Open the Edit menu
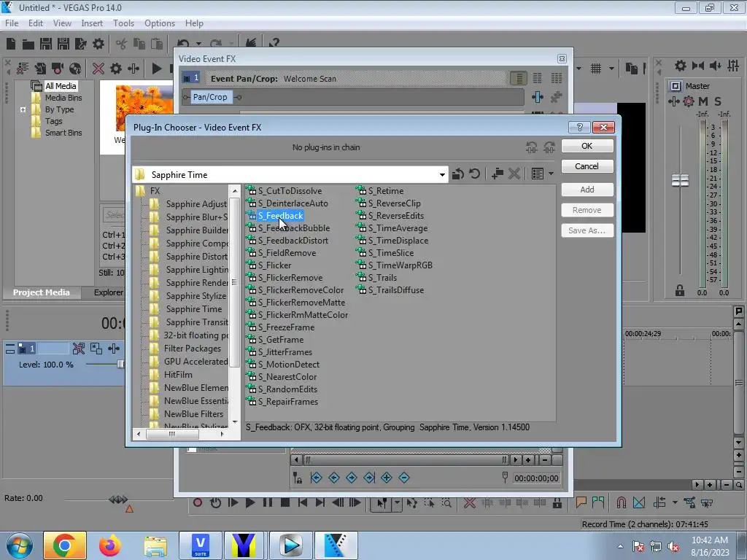Image resolution: width=747 pixels, height=560 pixels. tap(36, 23)
